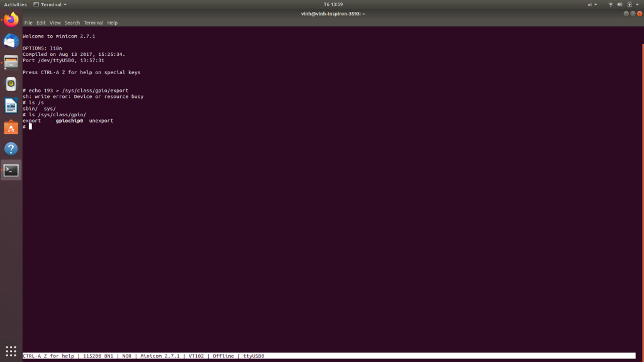Click 'OPTIONS: I18n' line
Image resolution: width=644 pixels, height=362 pixels.
click(x=42, y=48)
